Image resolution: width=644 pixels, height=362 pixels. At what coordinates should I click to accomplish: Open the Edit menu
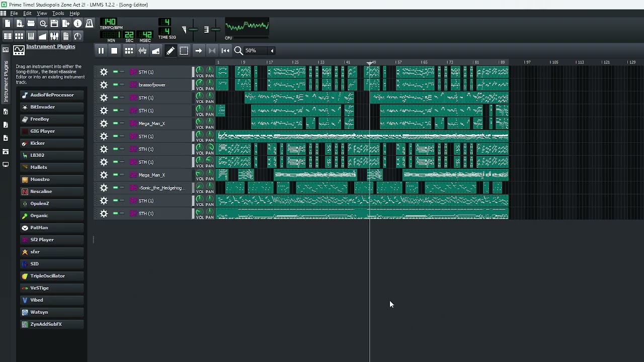[x=27, y=14]
